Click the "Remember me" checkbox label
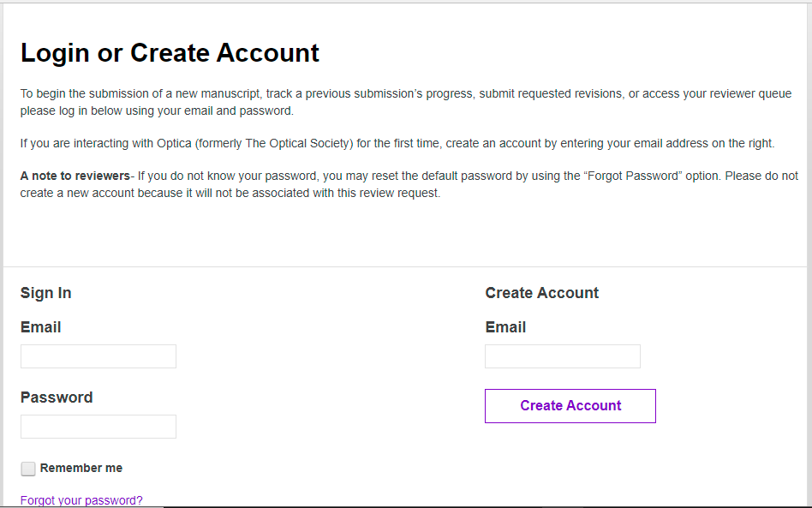The image size is (812, 508). [81, 469]
